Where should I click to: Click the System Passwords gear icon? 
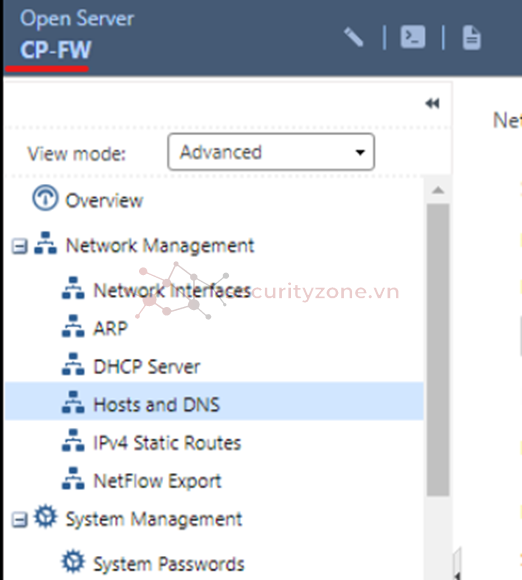click(x=73, y=562)
